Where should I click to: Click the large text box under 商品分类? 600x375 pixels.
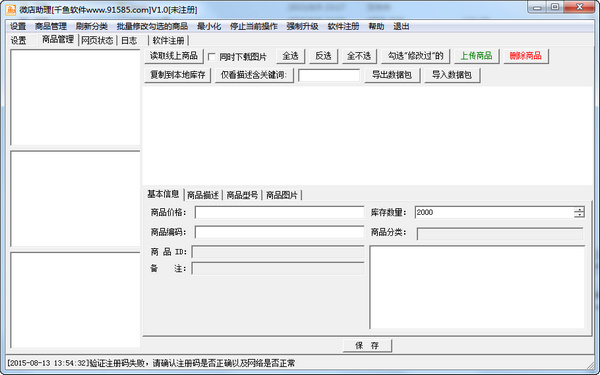point(477,287)
